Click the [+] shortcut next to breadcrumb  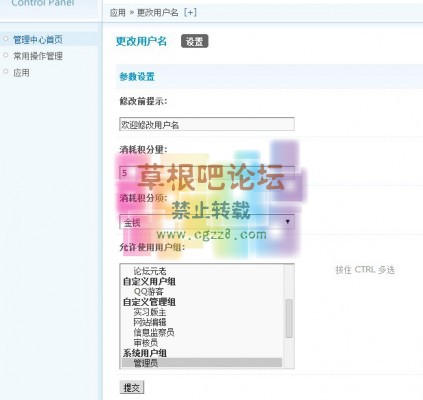tap(190, 13)
